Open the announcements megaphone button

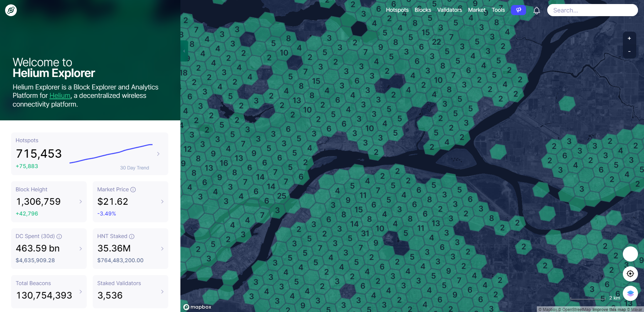coord(518,10)
